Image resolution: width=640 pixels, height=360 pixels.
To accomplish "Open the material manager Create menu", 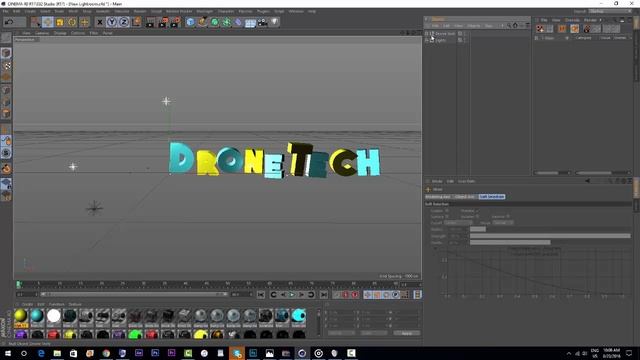I will 27,304.
